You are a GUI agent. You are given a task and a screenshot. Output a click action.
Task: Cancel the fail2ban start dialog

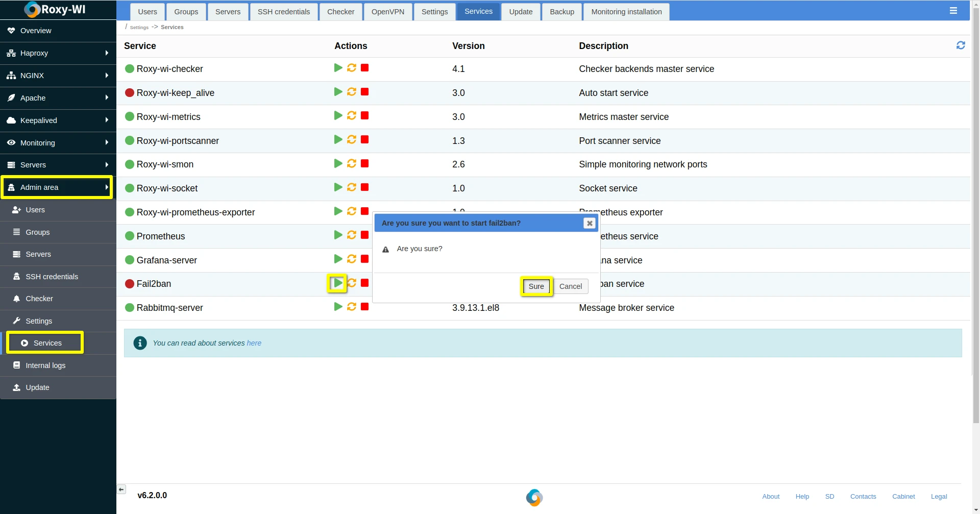[x=570, y=286]
